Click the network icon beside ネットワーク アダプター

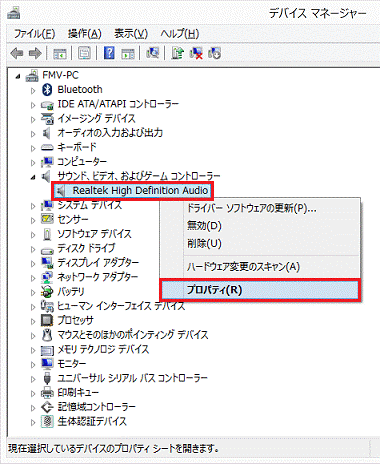[x=47, y=277]
